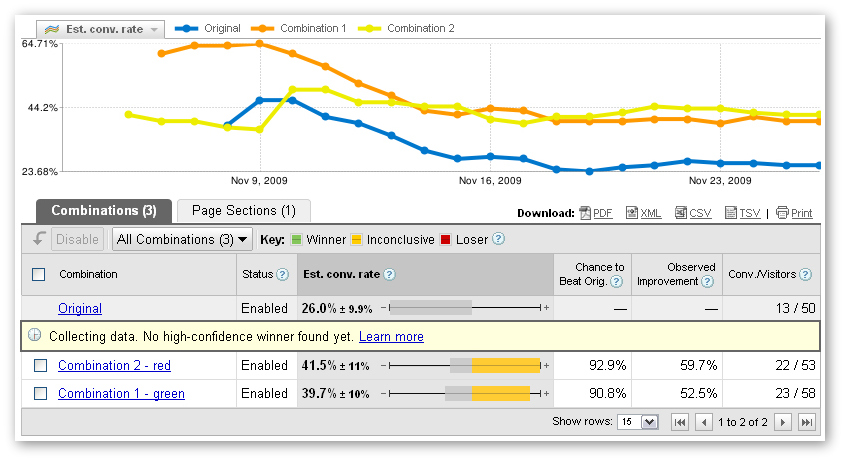Toggle the select-all checkbox in header
The height and width of the screenshot is (460, 844).
tap(39, 274)
